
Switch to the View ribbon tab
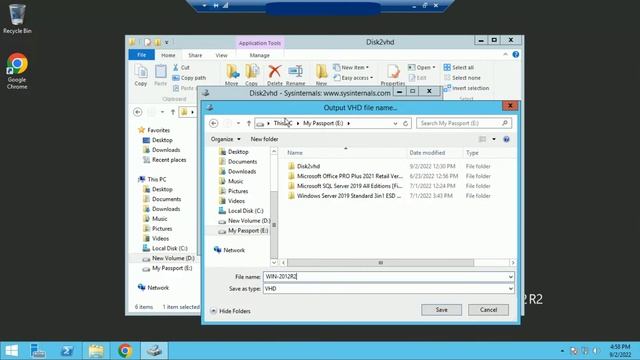pos(221,55)
